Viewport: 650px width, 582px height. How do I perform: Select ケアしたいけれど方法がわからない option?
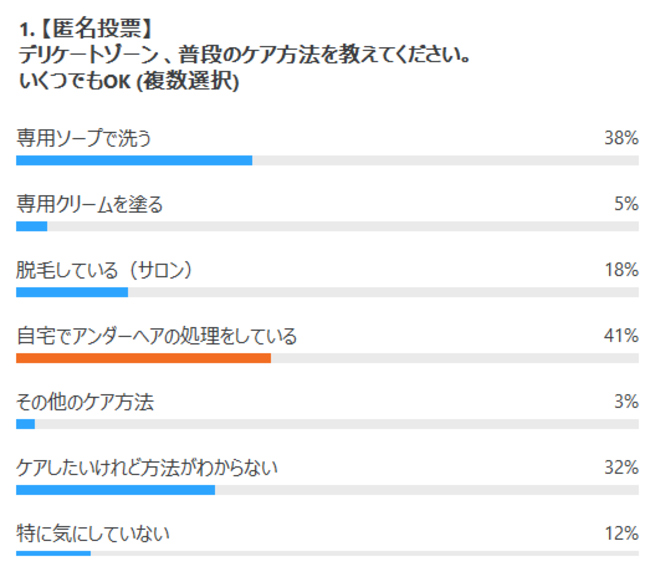147,468
